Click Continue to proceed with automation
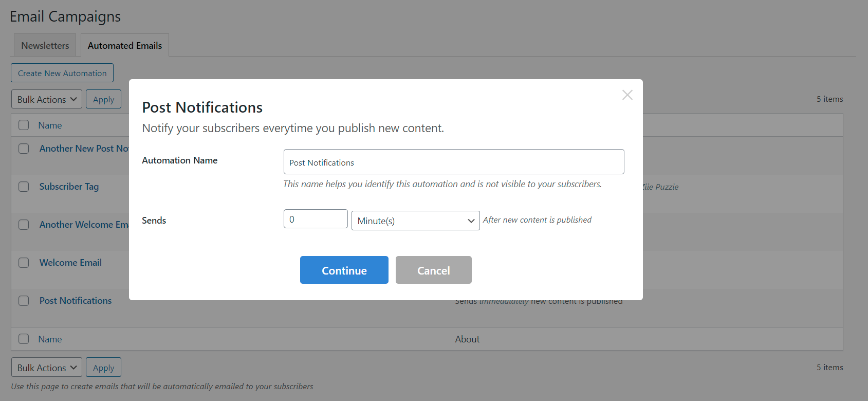Viewport: 868px width, 401px height. coord(344,270)
